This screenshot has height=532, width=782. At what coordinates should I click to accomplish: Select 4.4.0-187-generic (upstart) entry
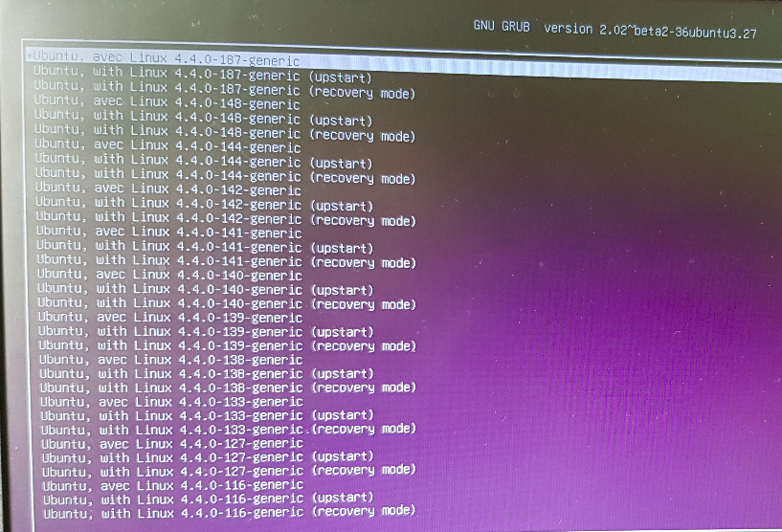(203, 75)
